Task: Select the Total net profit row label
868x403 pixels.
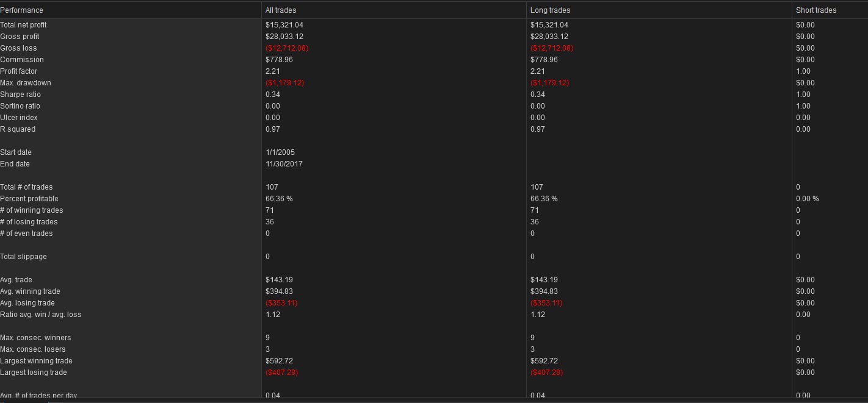Action: (x=23, y=25)
